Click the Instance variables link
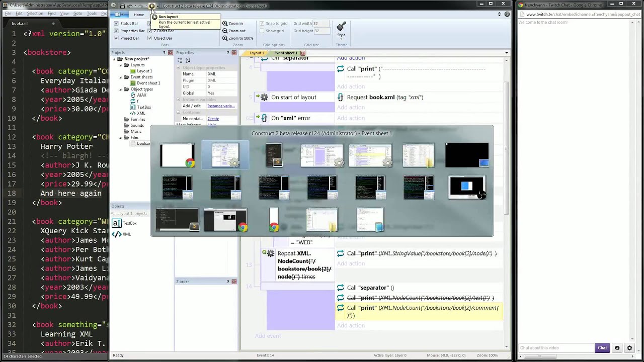644x362 pixels. point(221,106)
